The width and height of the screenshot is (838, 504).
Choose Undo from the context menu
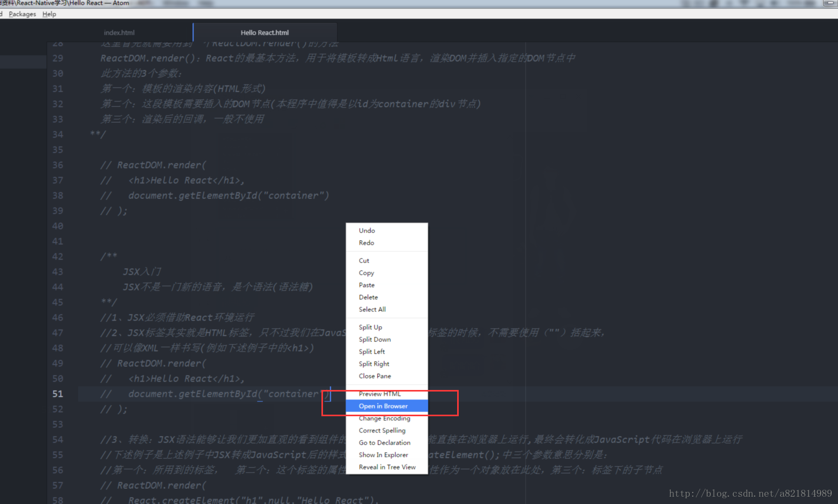pos(387,231)
